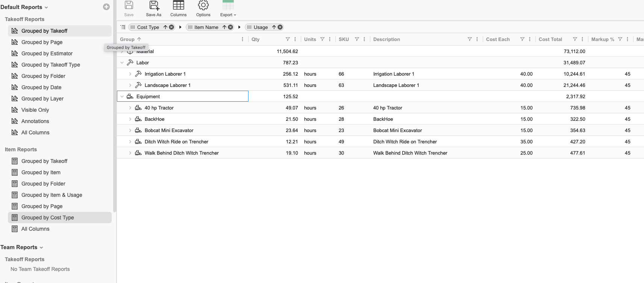The image size is (644, 283).
Task: Open the Description column menu dots
Action: point(477,39)
